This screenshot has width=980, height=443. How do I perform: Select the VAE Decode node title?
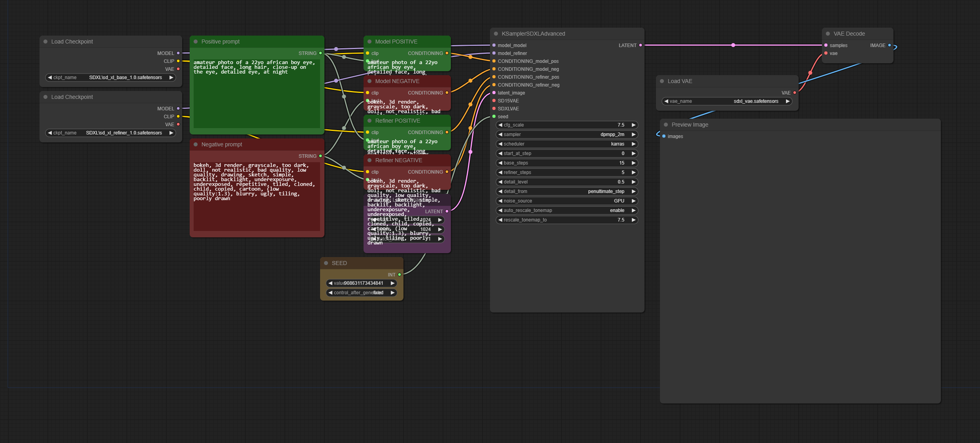pos(849,34)
